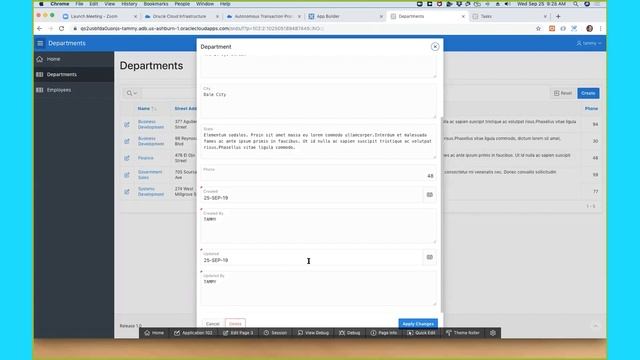640x360 pixels.
Task: Bookmark this page with the star
Action: [538, 29]
